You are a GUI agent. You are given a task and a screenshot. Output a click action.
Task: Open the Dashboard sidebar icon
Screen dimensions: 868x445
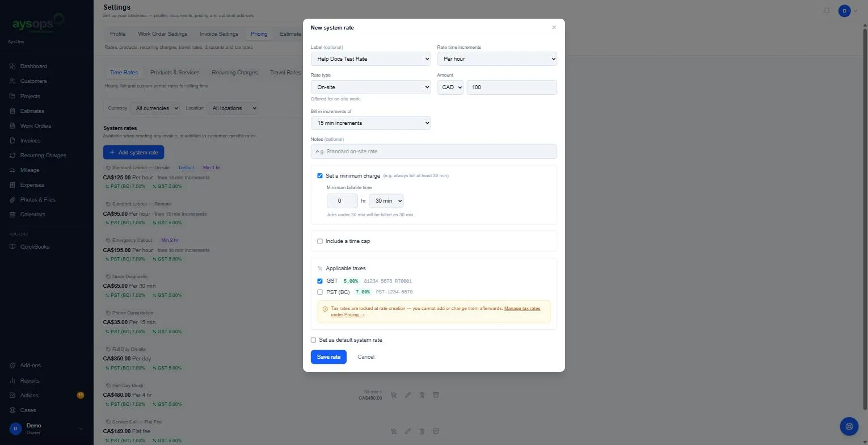pyautogui.click(x=12, y=66)
